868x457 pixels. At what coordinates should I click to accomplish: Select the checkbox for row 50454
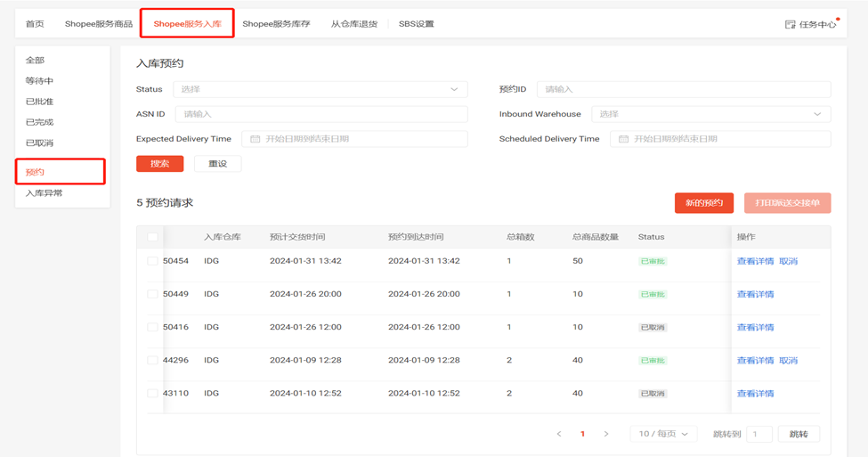tap(152, 261)
